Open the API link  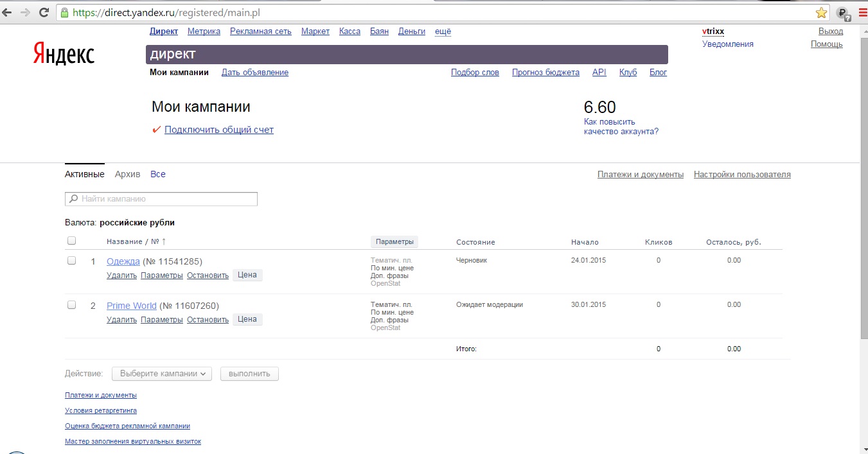[599, 72]
